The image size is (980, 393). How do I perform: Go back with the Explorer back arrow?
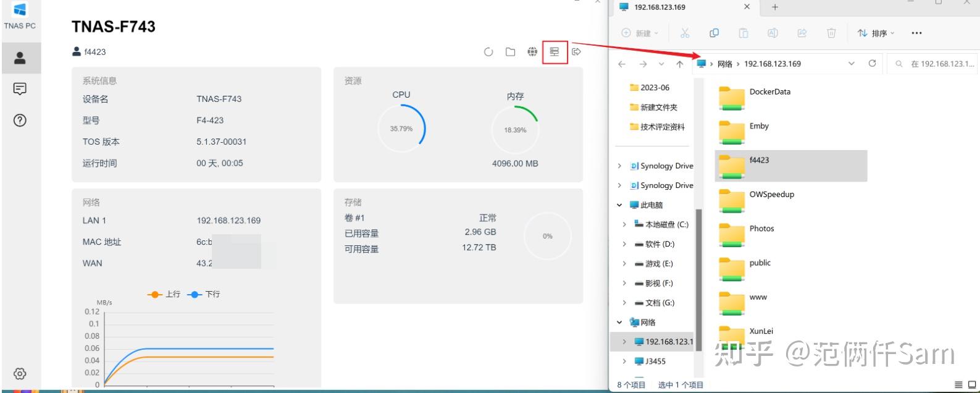622,64
